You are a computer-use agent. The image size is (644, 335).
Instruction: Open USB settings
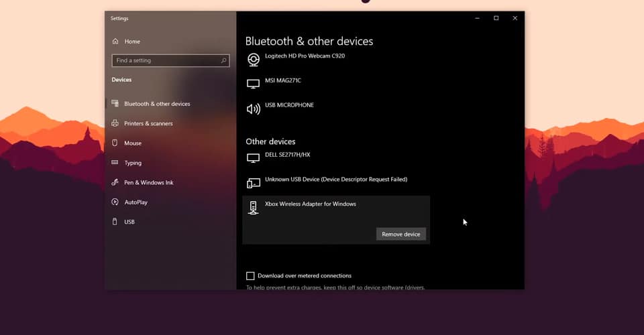tap(129, 222)
